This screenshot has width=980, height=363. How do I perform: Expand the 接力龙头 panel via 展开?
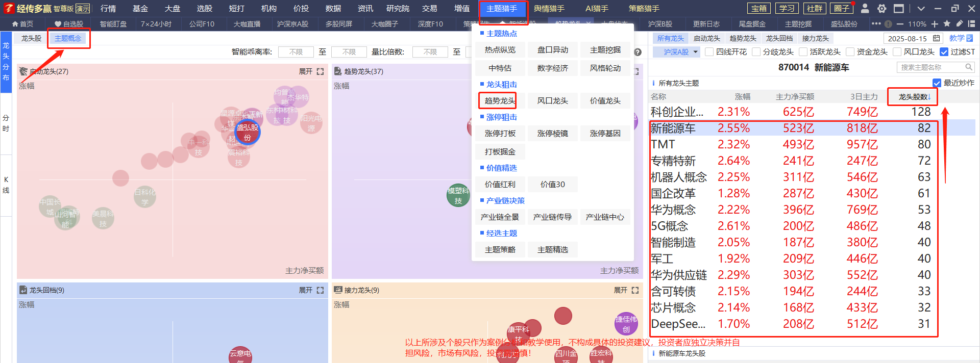click(x=621, y=290)
